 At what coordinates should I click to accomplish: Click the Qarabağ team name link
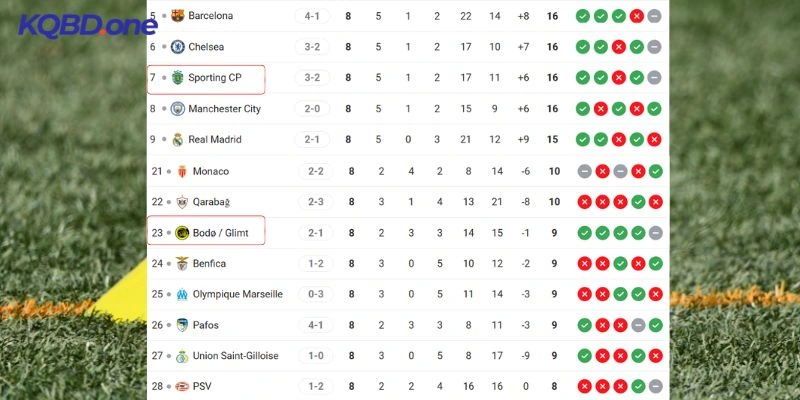tap(212, 202)
